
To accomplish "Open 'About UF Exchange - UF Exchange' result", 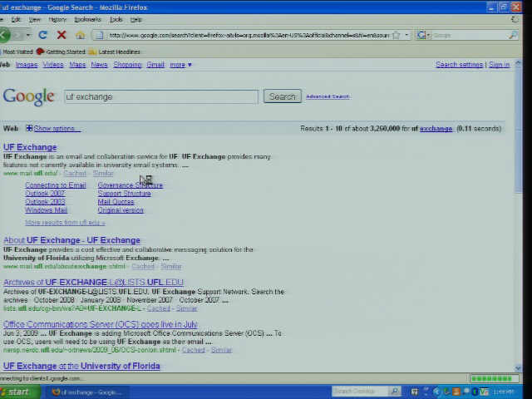I will 71,240.
